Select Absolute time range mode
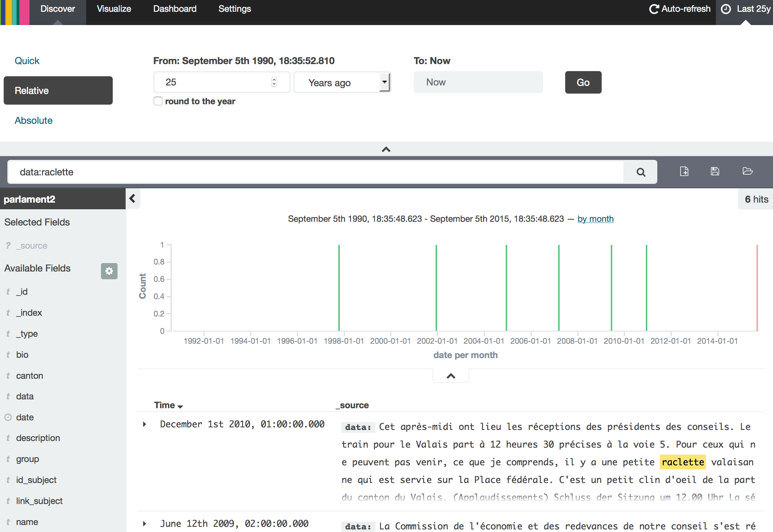Image resolution: width=773 pixels, height=532 pixels. click(34, 120)
